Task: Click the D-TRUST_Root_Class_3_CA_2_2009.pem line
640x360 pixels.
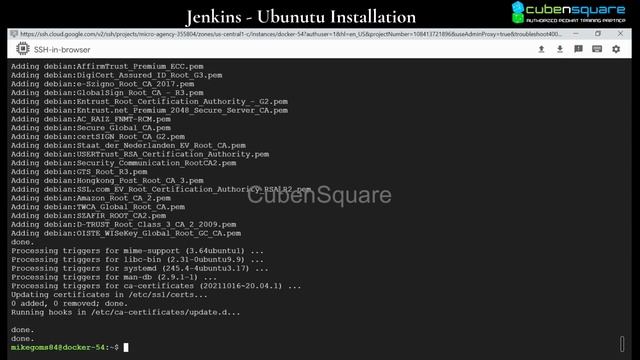Action: [x=123, y=224]
